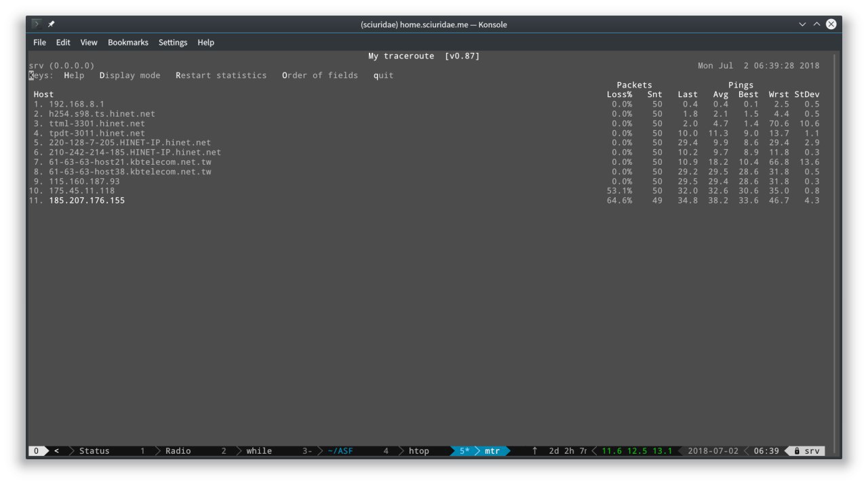Click host 220-128-7-205.HINET-IP.hinet.net
This screenshot has height=485, width=868.
[130, 142]
